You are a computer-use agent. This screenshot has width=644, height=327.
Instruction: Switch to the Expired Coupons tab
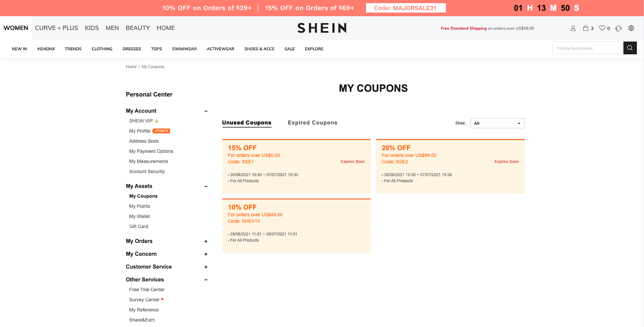coord(312,123)
